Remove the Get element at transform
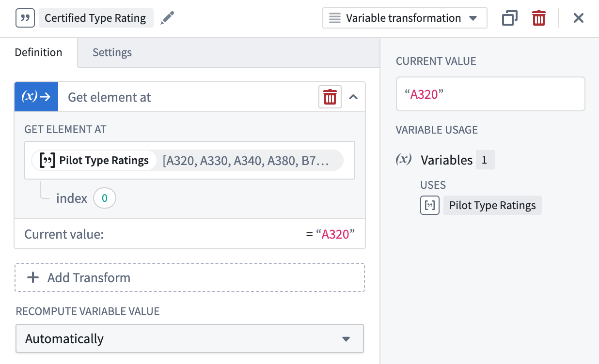Viewport: 599px width, 364px height. [x=330, y=97]
